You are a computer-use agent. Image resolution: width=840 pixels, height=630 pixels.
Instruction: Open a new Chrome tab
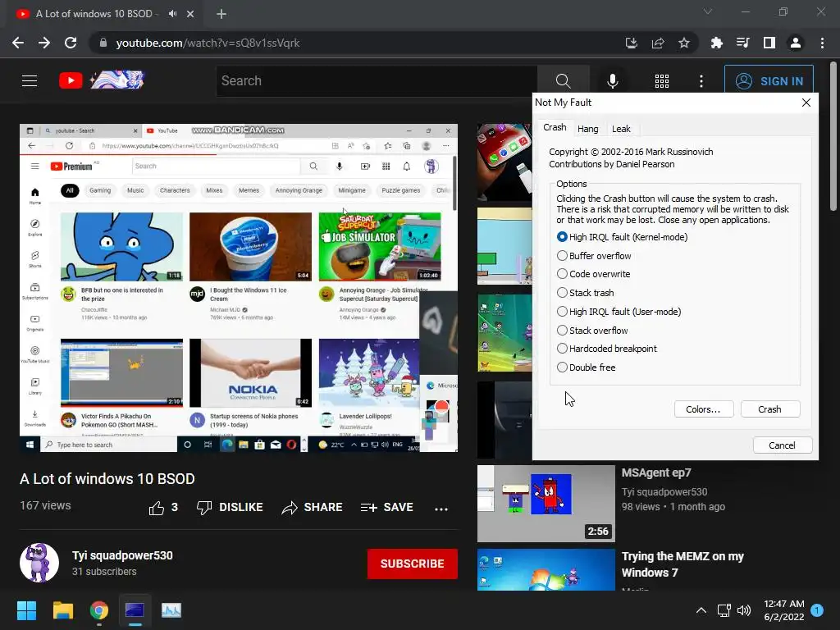click(x=221, y=14)
